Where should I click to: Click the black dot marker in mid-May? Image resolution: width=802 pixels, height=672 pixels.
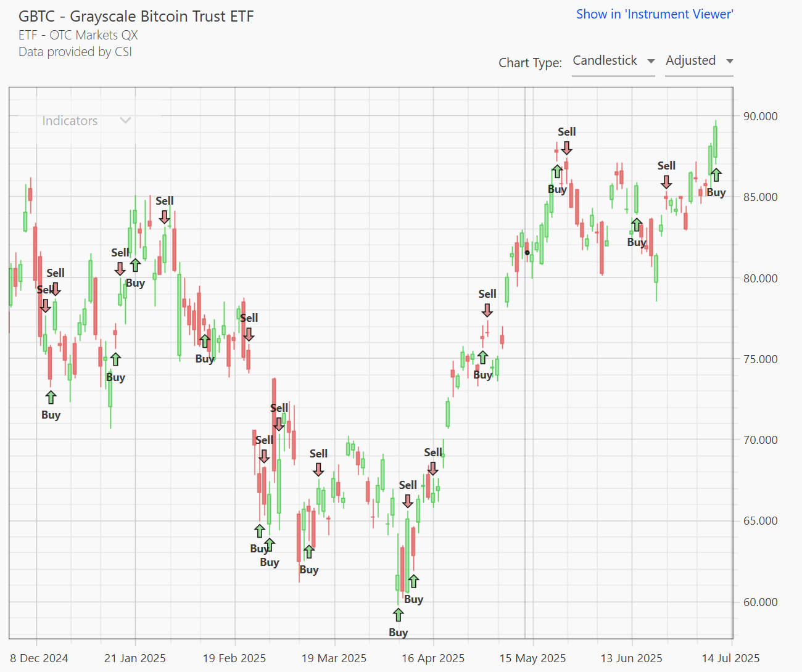pyautogui.click(x=527, y=253)
